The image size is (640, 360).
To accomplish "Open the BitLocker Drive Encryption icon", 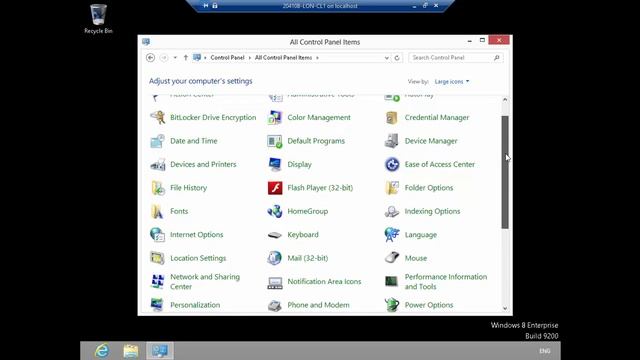I will 158,118.
